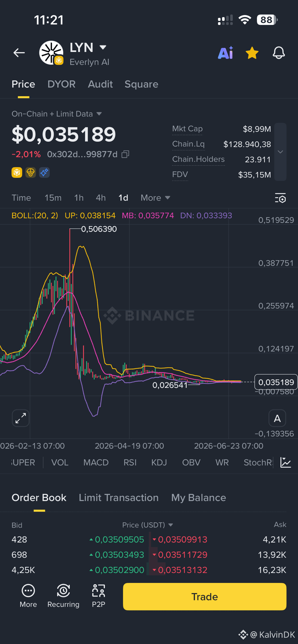Image resolution: width=298 pixels, height=644 pixels.
Task: Select the SUPER indicator
Action: (x=23, y=463)
